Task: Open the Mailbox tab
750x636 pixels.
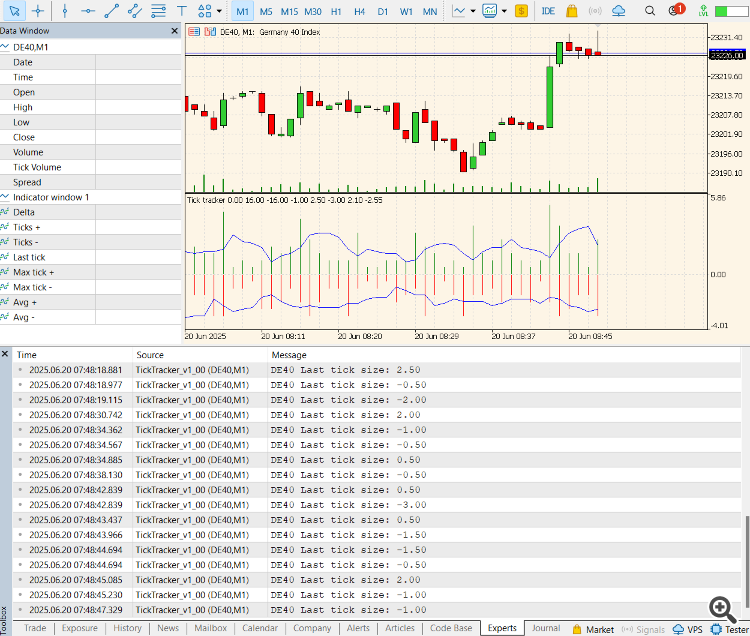Action: coord(210,628)
